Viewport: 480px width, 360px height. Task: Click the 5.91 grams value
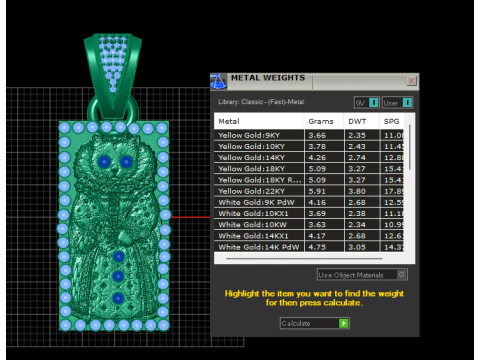tap(317, 191)
